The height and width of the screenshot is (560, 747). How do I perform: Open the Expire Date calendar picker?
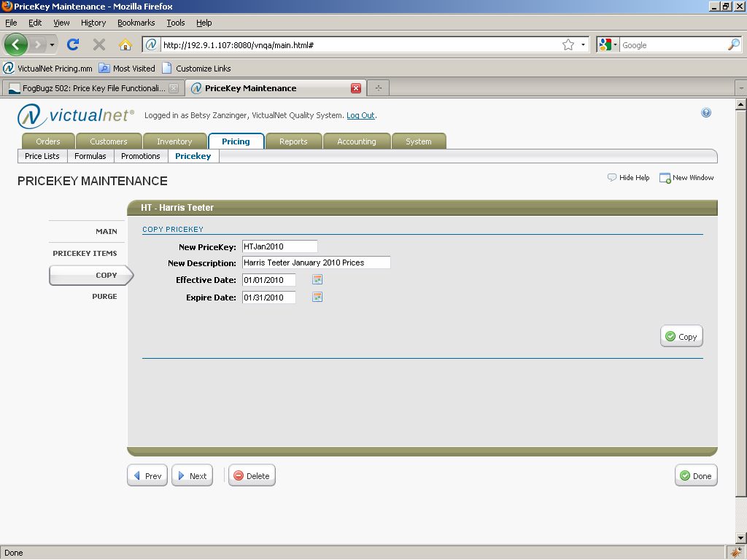point(317,297)
